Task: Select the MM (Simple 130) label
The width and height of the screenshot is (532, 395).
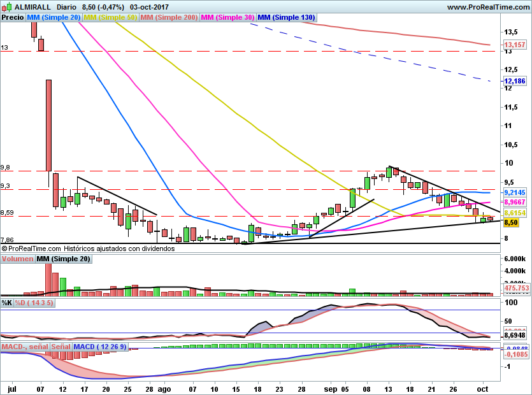Action: [x=286, y=17]
